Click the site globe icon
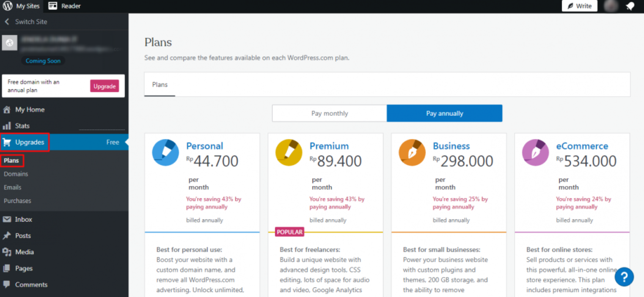The width and height of the screenshot is (644, 297). (10, 43)
